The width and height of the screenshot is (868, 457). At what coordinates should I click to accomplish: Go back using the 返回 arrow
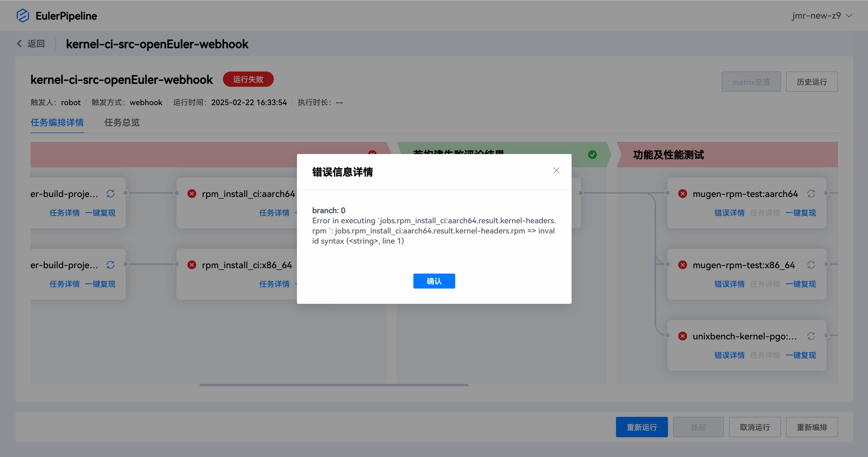[19, 44]
